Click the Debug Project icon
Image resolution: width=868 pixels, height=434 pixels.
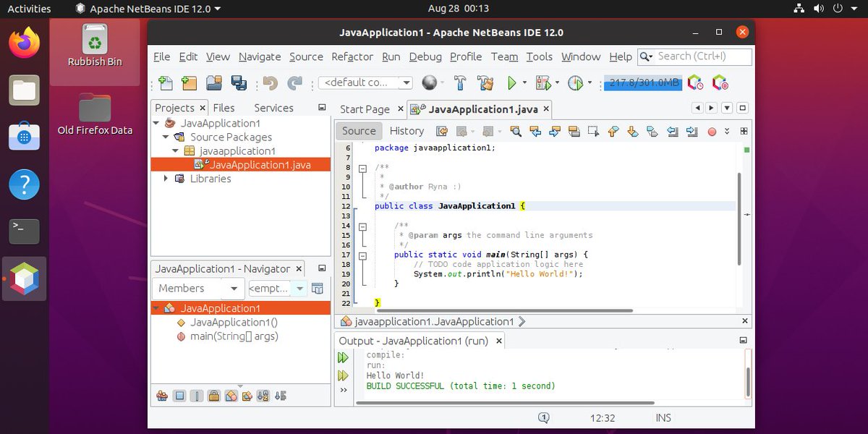coord(542,82)
